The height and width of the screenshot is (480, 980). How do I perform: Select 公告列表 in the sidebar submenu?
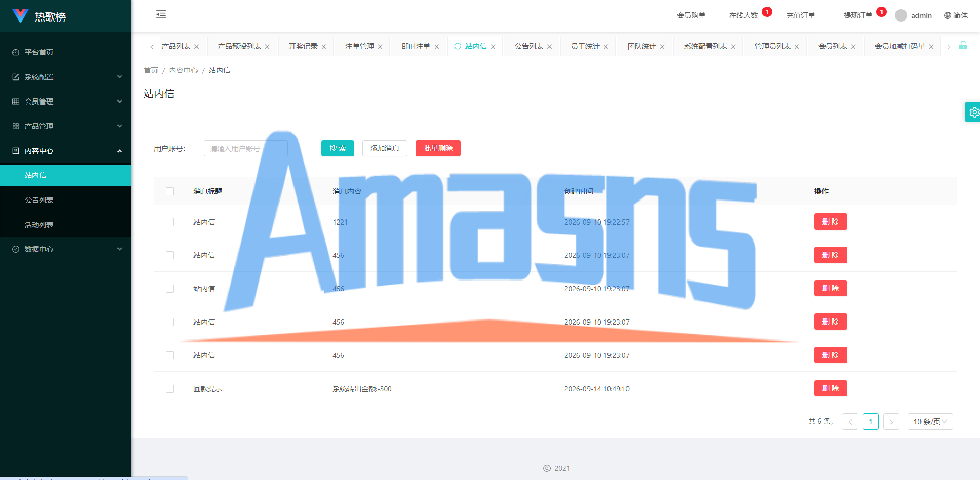click(66, 200)
